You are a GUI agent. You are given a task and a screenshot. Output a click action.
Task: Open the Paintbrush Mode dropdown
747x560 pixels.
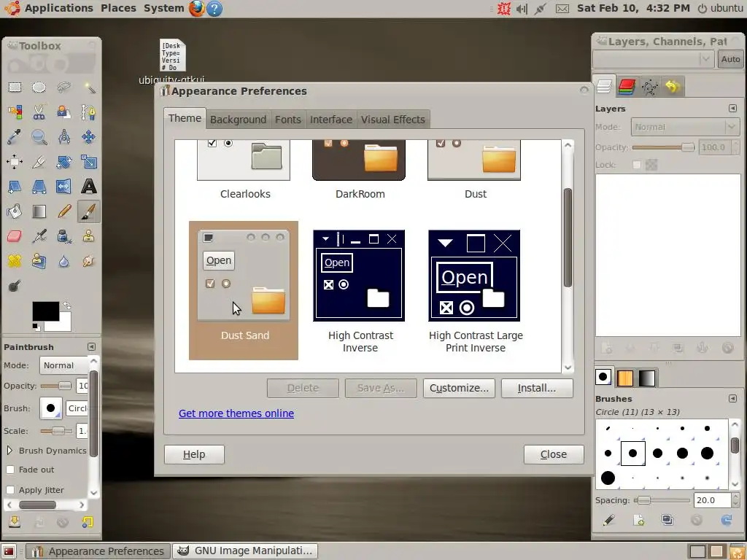(64, 365)
